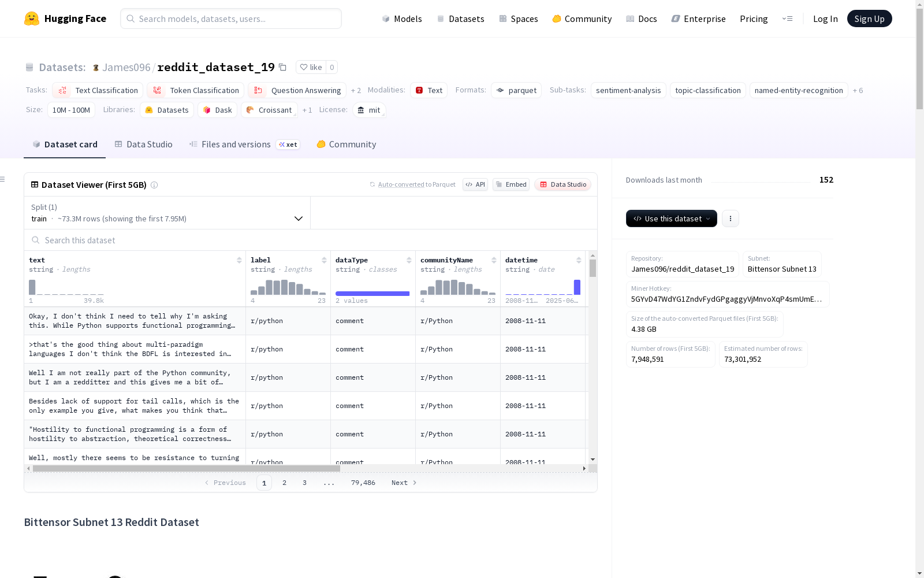Viewport: 924px width, 578px height.
Task: Sort the dataType column
Action: (x=409, y=260)
